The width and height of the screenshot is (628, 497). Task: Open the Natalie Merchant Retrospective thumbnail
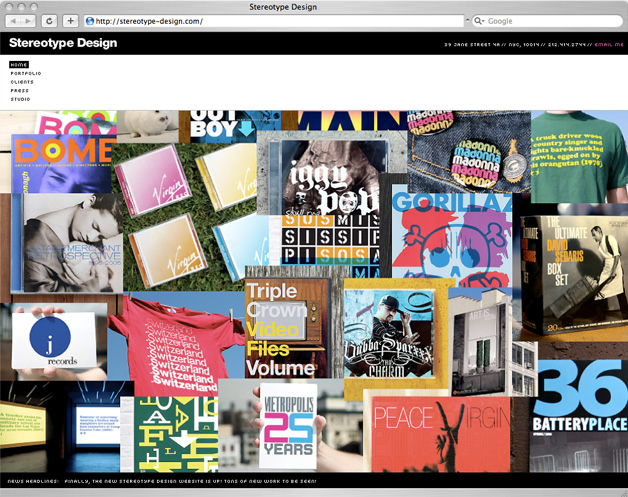point(67,243)
